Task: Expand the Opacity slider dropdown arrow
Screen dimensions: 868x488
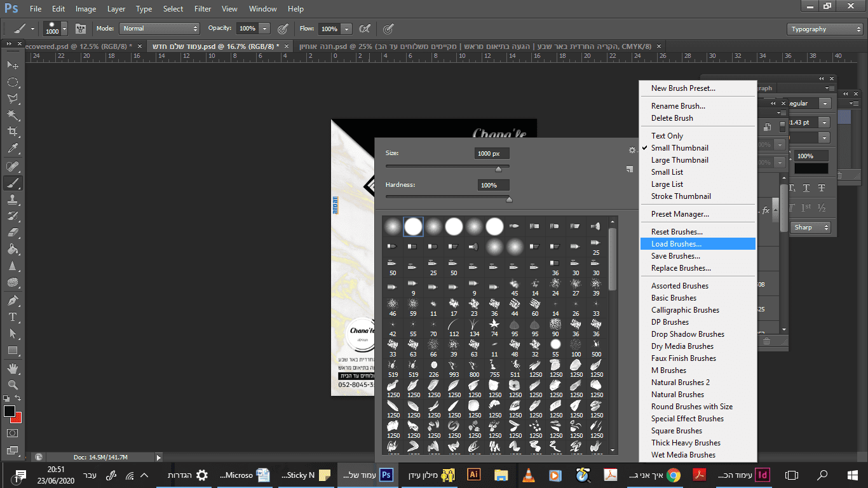Action: tap(264, 29)
